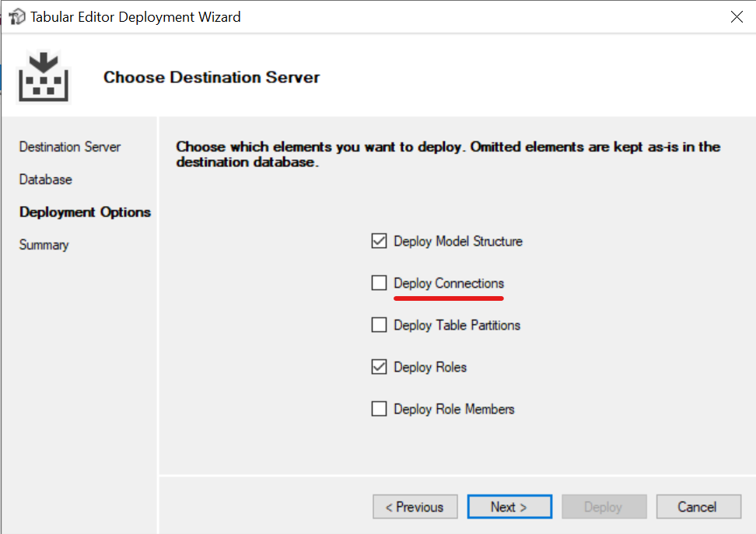Go back with the Previous button
Viewport: 756px width, 534px height.
[x=415, y=506]
